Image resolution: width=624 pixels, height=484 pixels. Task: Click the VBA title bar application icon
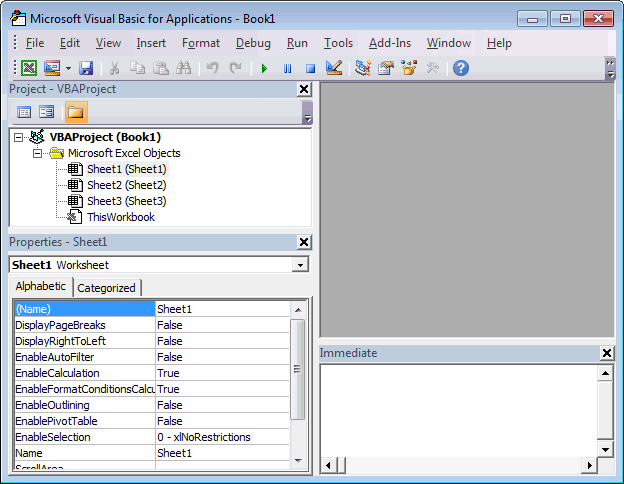pyautogui.click(x=18, y=19)
